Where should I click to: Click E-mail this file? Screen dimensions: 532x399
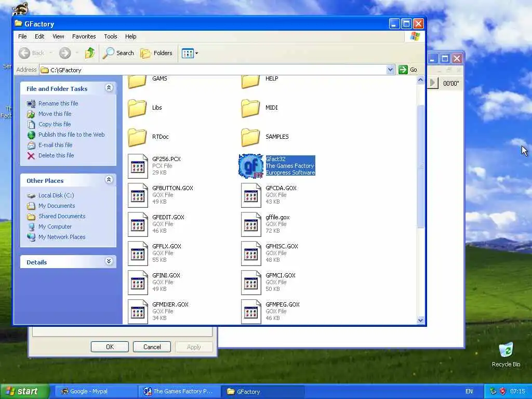pos(55,145)
